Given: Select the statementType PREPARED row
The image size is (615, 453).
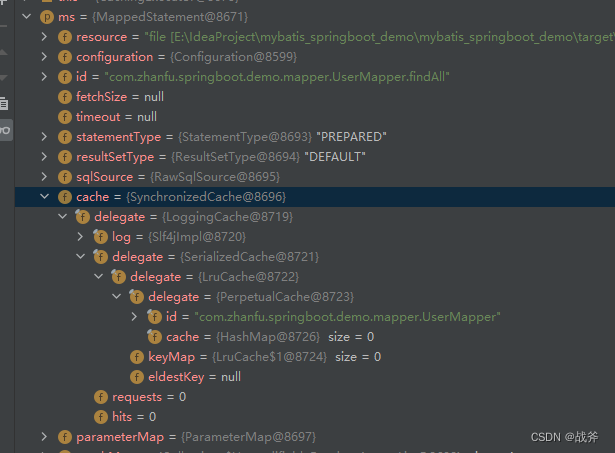Looking at the screenshot, I should tap(315, 137).
